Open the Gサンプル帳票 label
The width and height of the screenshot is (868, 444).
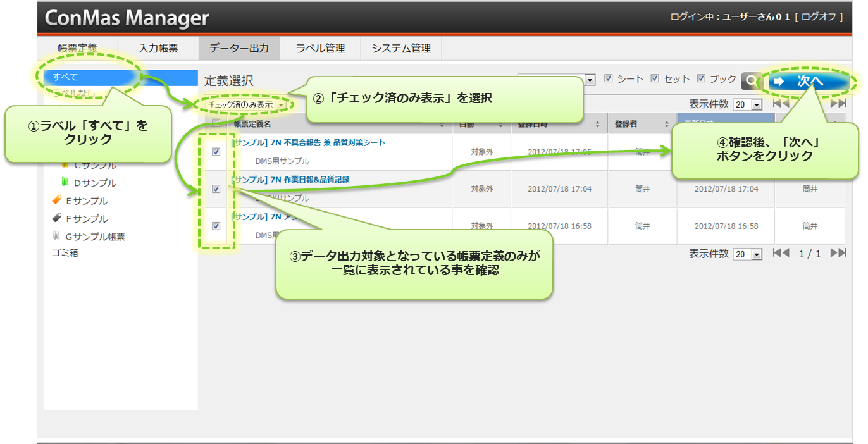coord(89,237)
